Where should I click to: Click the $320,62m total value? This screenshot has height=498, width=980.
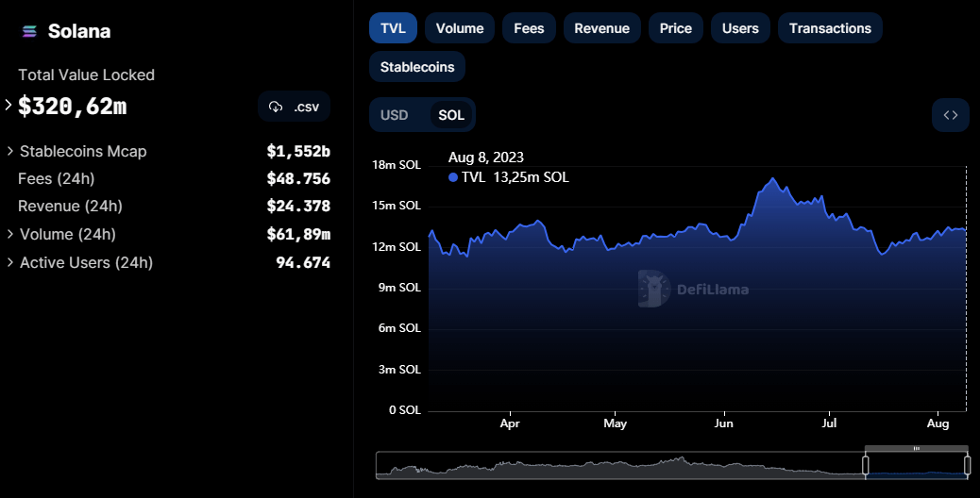[x=73, y=106]
